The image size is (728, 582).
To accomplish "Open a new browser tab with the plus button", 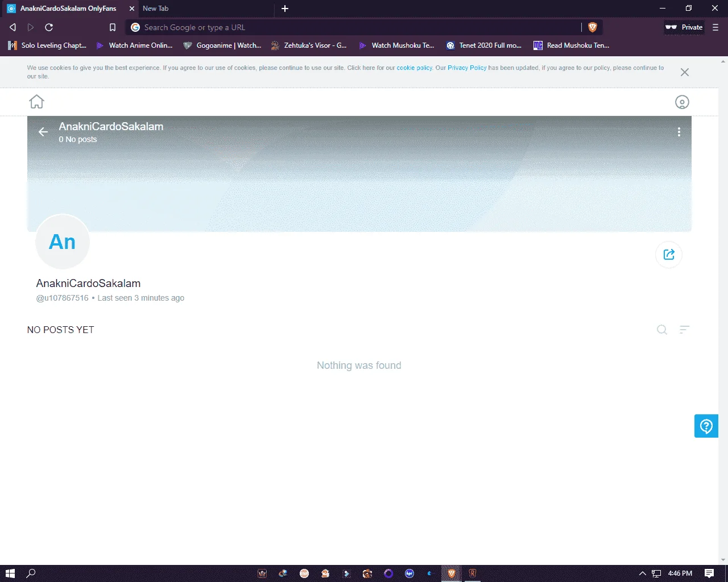I will tap(285, 9).
